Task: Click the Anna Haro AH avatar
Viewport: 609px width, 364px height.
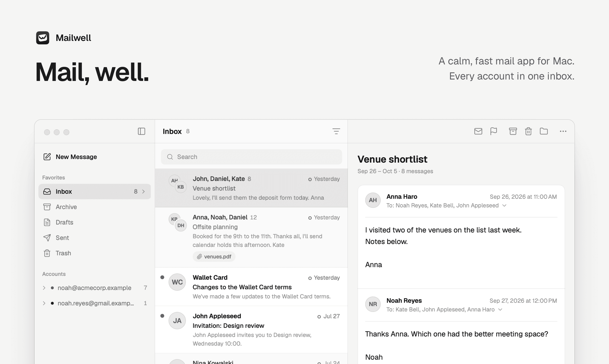Action: [x=373, y=200]
